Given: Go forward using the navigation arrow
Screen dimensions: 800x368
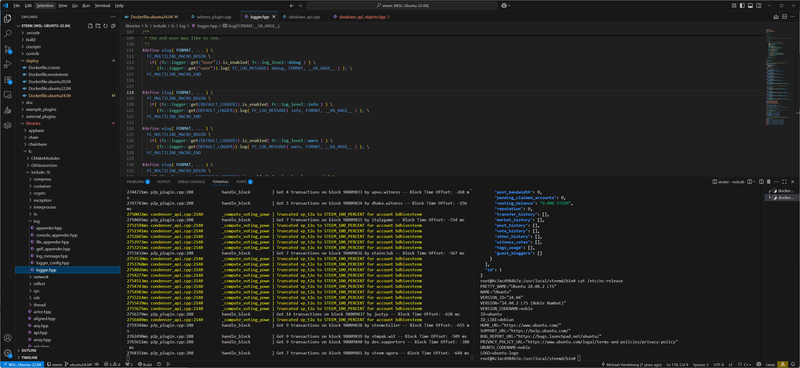Looking at the screenshot, I should click(x=301, y=5).
